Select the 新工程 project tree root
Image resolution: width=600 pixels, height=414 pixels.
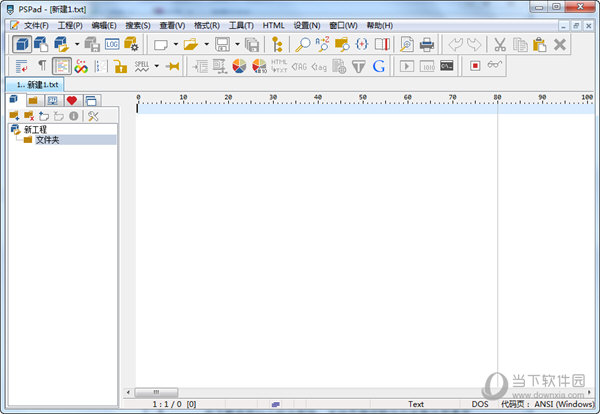pyautogui.click(x=35, y=129)
